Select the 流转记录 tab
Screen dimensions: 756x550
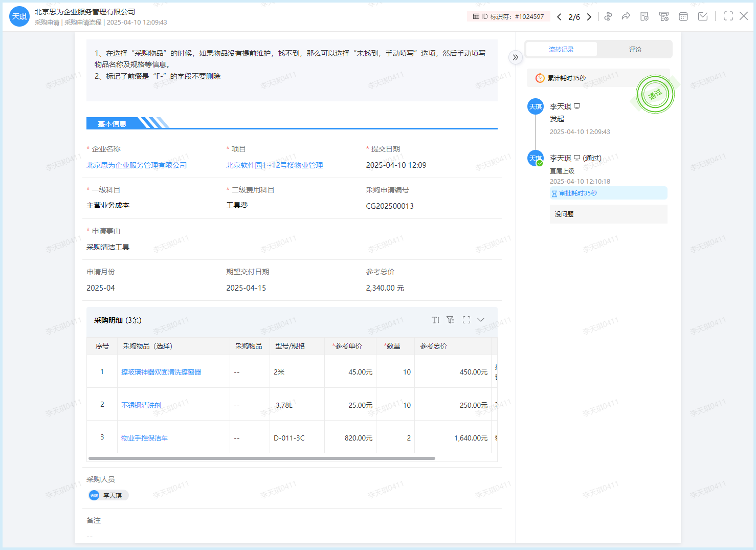tap(561, 50)
